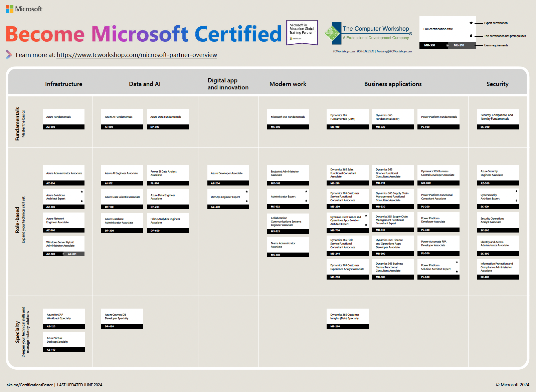Open the Azure AI Fundamentals AI-900 card
Screen dimensions: 536x392
click(x=122, y=119)
